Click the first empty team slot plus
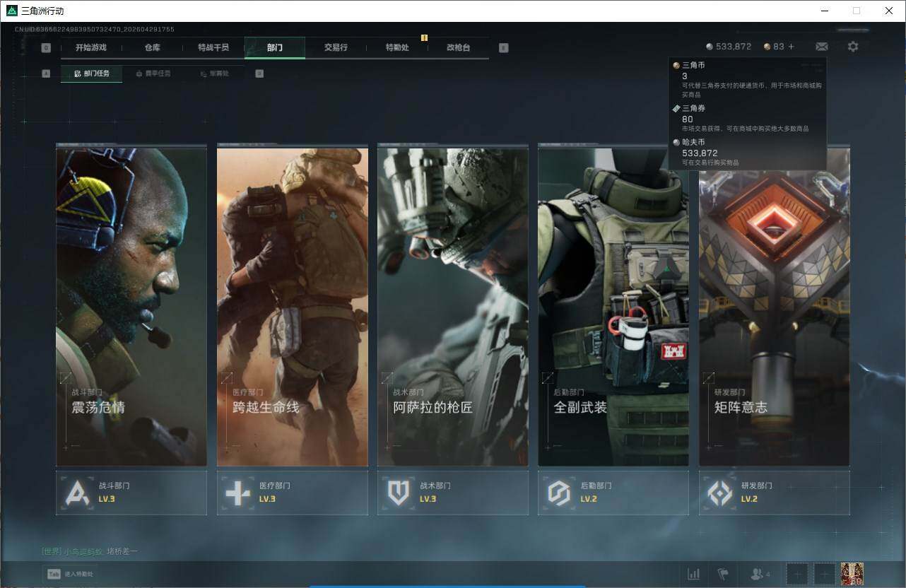Image resolution: width=906 pixels, height=588 pixels. [x=796, y=574]
